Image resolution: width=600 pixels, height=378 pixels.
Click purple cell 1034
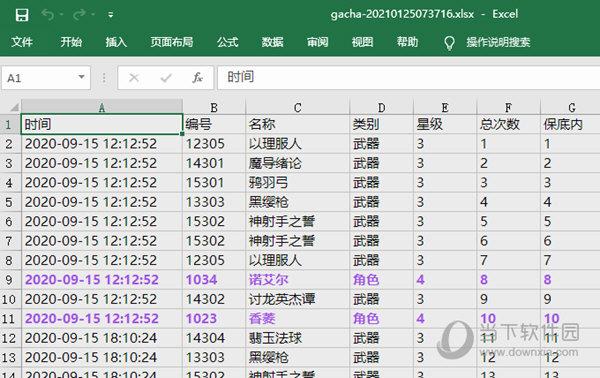214,280
